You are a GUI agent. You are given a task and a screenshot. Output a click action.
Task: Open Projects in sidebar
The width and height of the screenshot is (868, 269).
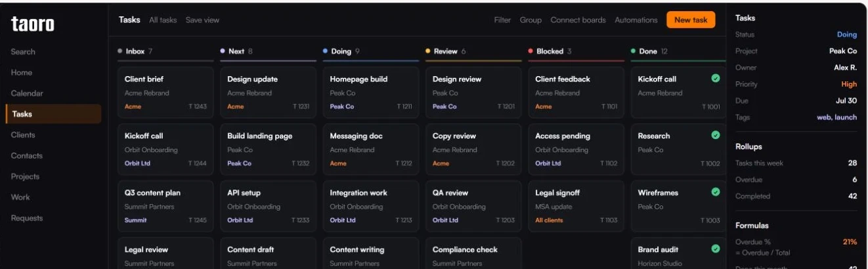[x=25, y=176]
